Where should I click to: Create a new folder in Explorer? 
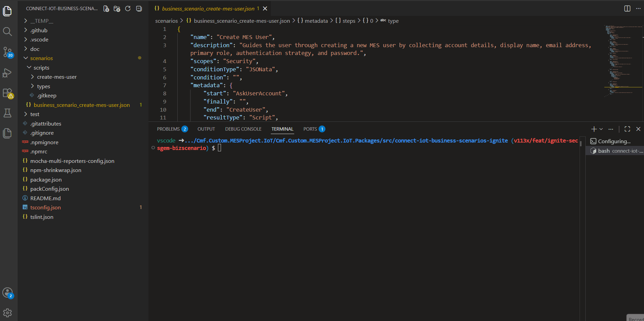[x=117, y=8]
